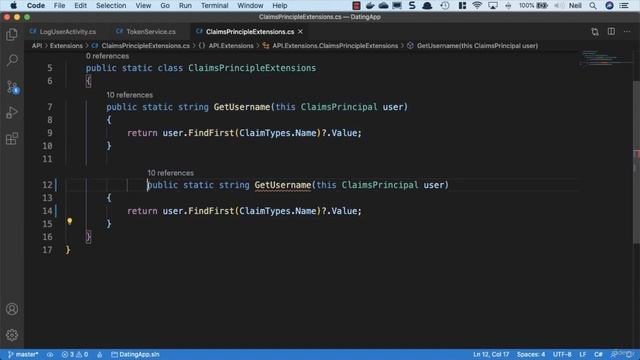
Task: Open errors and warnings problems indicator
Action: point(75,354)
